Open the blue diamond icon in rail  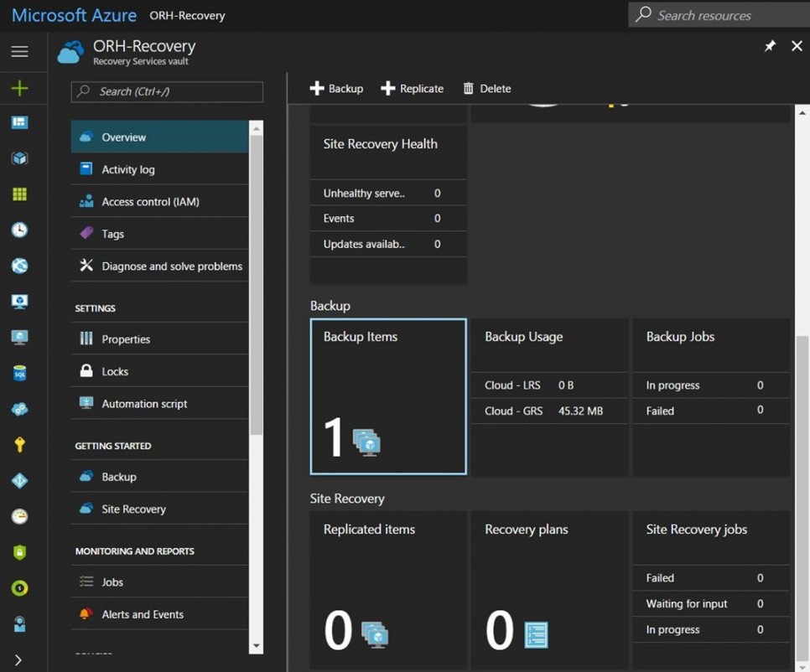click(x=19, y=480)
